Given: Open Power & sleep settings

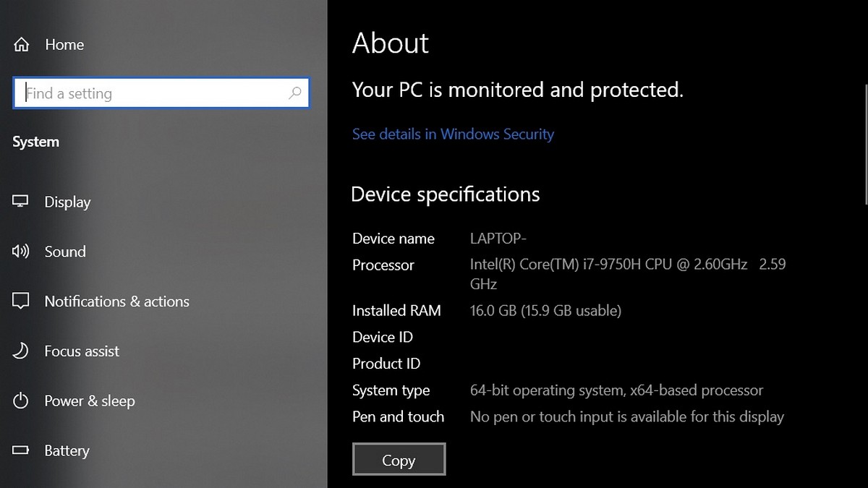Looking at the screenshot, I should pyautogui.click(x=90, y=401).
